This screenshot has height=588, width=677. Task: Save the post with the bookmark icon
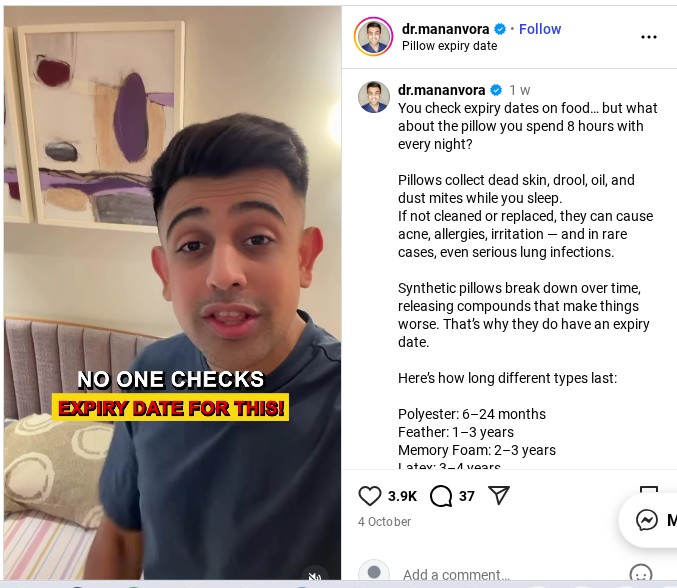649,490
